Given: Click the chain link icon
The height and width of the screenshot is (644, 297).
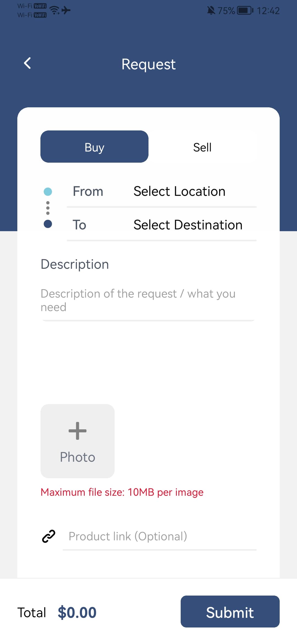Looking at the screenshot, I should (49, 536).
